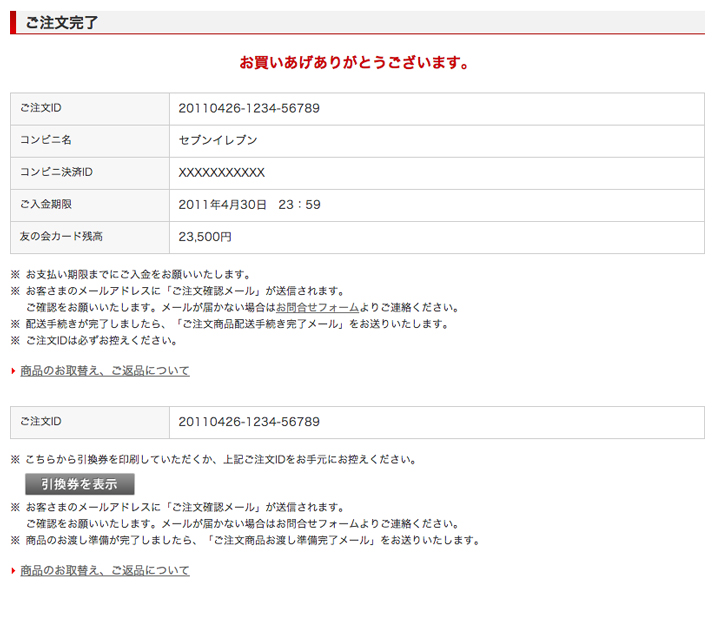This screenshot has width=715, height=623.
Task: Click the ご入金期限 label cell
Action: coord(90,206)
